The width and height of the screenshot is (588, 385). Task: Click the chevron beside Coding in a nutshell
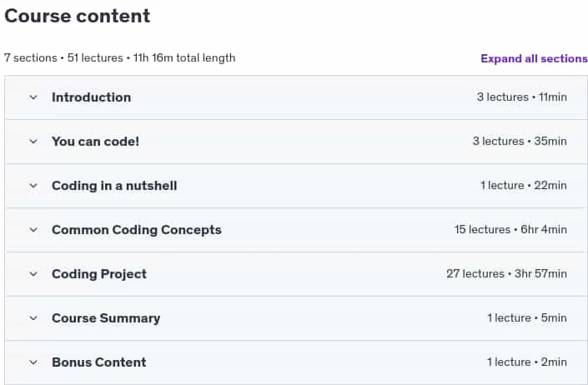[x=33, y=186]
